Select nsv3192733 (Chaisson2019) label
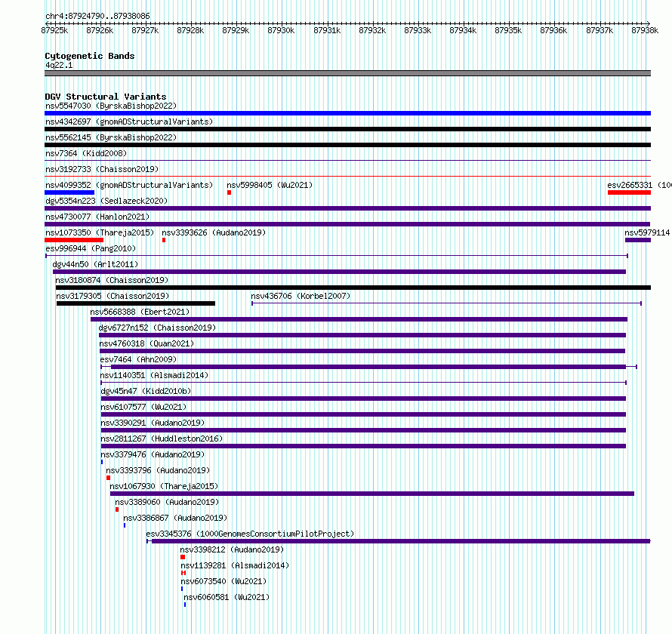Image resolution: width=672 pixels, height=634 pixels. tap(102, 169)
